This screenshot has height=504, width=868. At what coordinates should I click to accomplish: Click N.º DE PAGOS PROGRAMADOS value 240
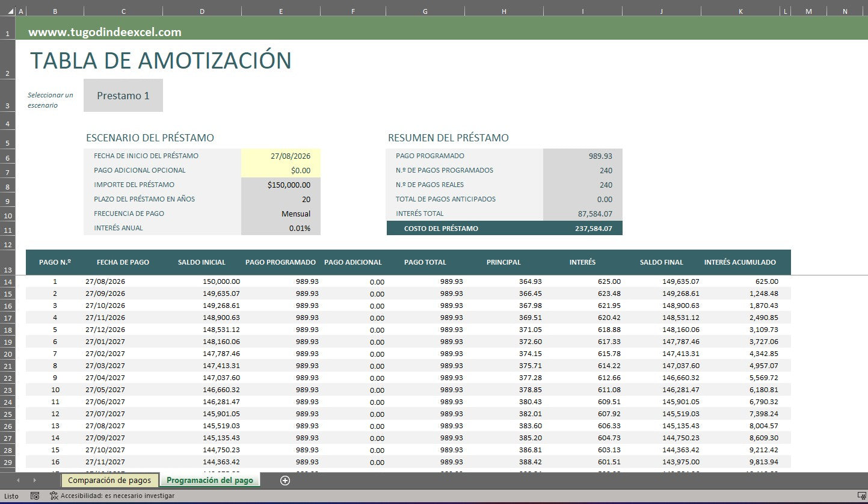[583, 170]
